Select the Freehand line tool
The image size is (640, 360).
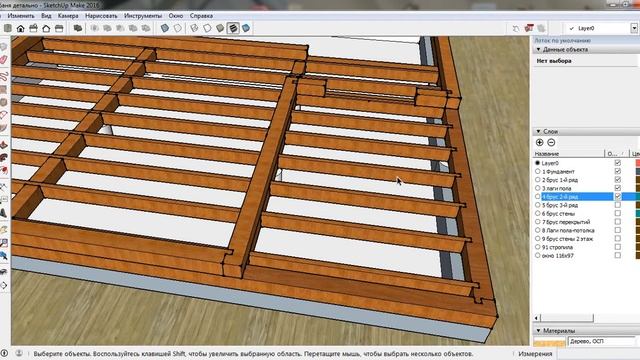[4, 76]
